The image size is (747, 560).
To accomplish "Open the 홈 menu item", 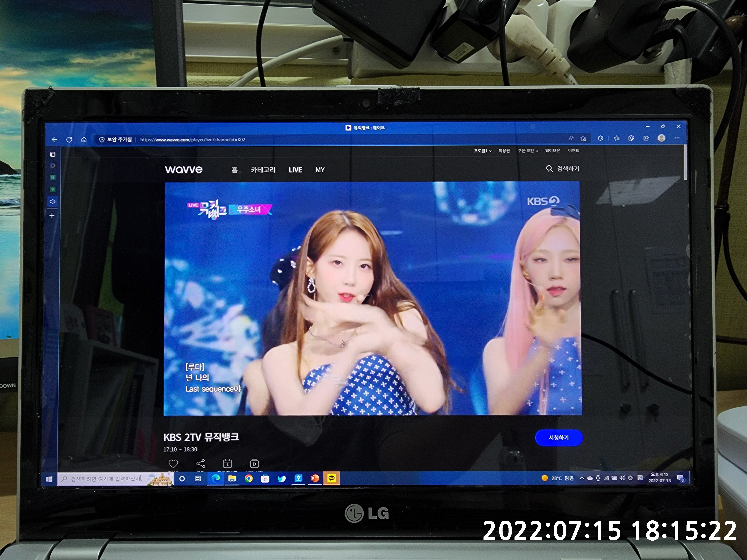I will tap(234, 170).
